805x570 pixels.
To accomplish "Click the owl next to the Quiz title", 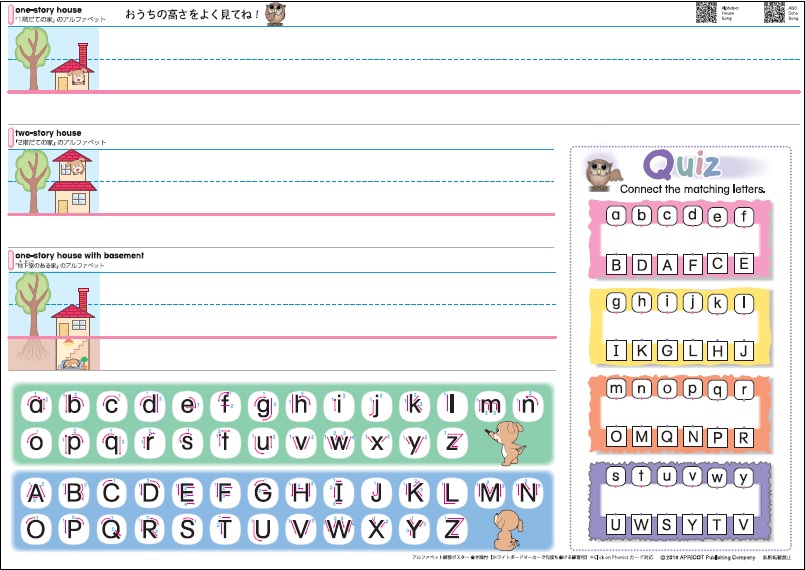I will click(600, 172).
